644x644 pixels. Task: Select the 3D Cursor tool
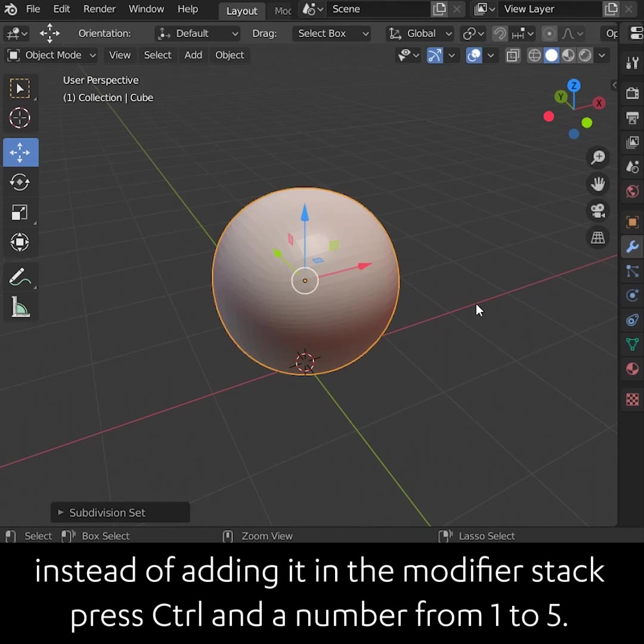tap(20, 117)
